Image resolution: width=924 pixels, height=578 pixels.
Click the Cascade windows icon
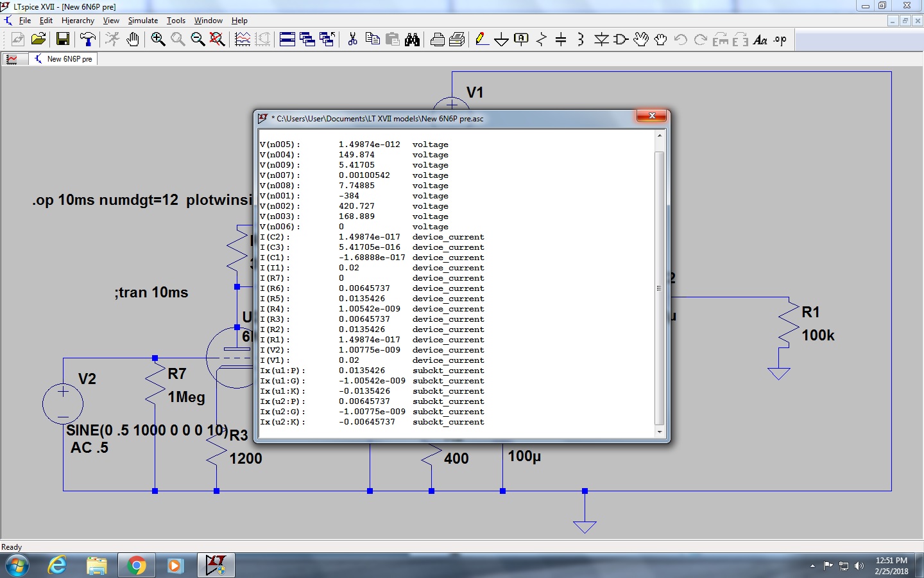[x=307, y=40]
